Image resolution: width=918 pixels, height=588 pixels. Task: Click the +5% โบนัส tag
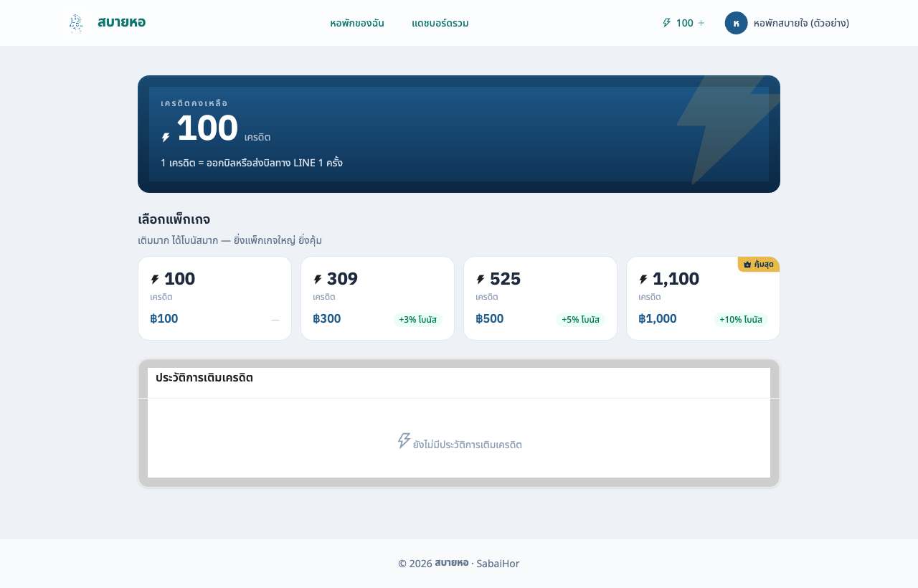580,320
